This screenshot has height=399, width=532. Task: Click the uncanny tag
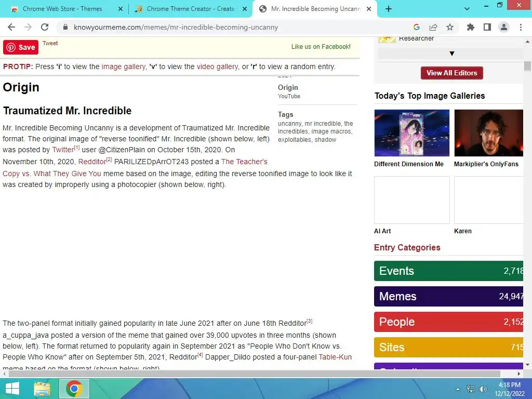click(x=289, y=124)
